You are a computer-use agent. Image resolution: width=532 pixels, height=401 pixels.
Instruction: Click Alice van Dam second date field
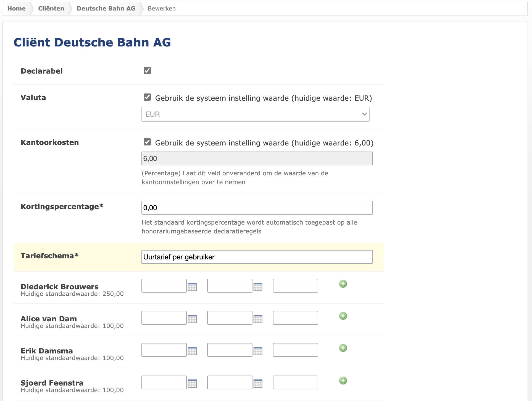[x=230, y=318]
